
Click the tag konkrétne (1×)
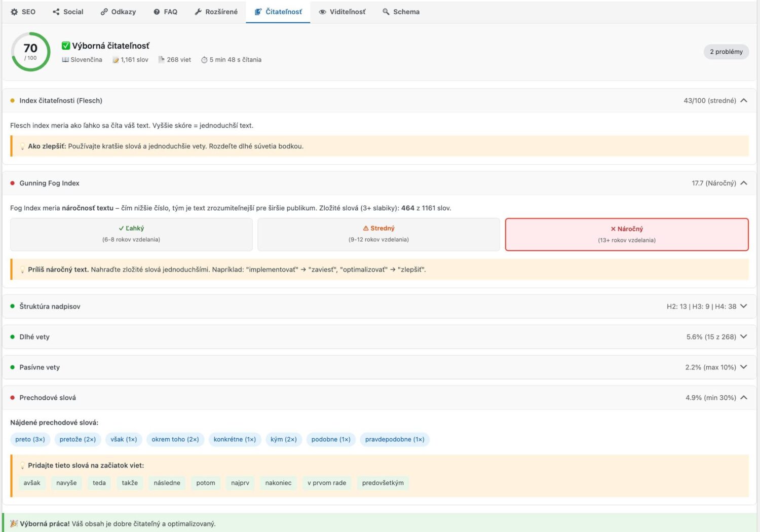coord(235,439)
